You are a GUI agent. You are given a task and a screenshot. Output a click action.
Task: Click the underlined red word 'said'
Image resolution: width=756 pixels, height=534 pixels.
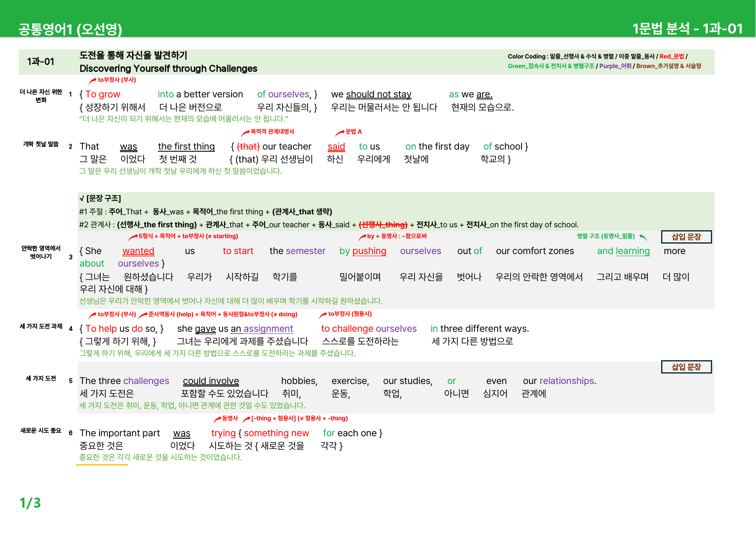[x=336, y=147]
